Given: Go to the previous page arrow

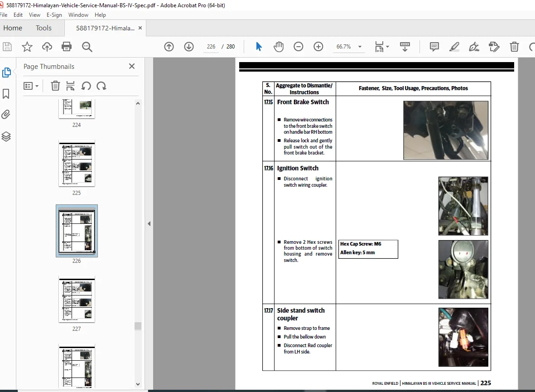Looking at the screenshot, I should point(169,47).
